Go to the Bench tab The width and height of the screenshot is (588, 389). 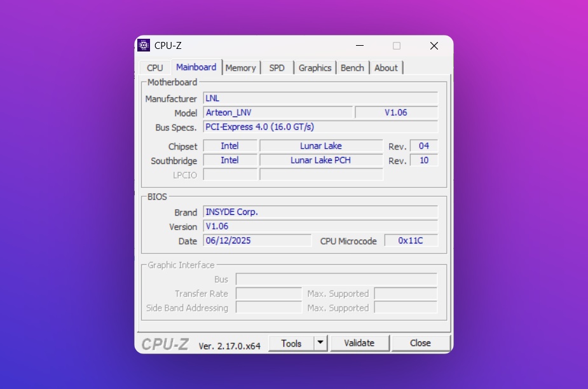(352, 68)
